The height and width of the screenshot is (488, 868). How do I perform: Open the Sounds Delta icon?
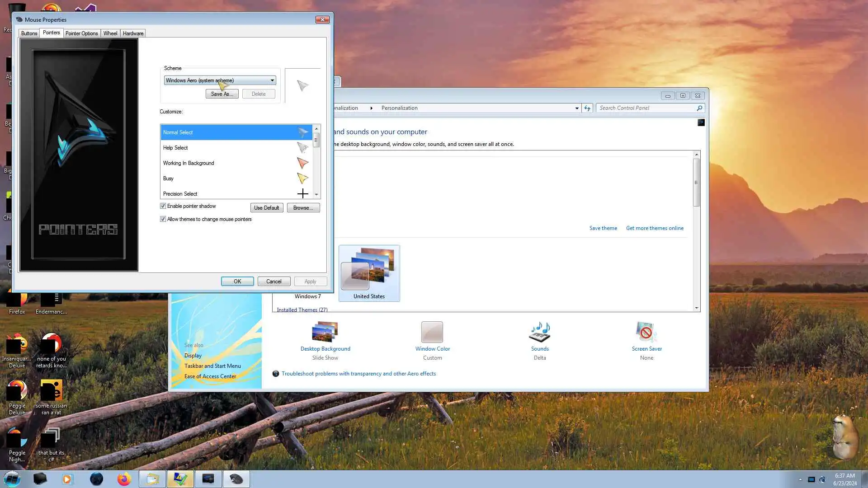click(x=540, y=333)
